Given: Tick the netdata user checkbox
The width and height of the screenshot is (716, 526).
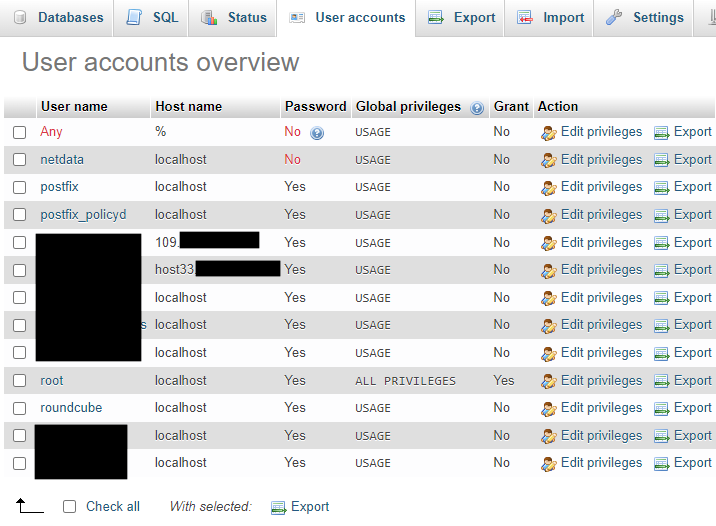Looking at the screenshot, I should (x=20, y=160).
